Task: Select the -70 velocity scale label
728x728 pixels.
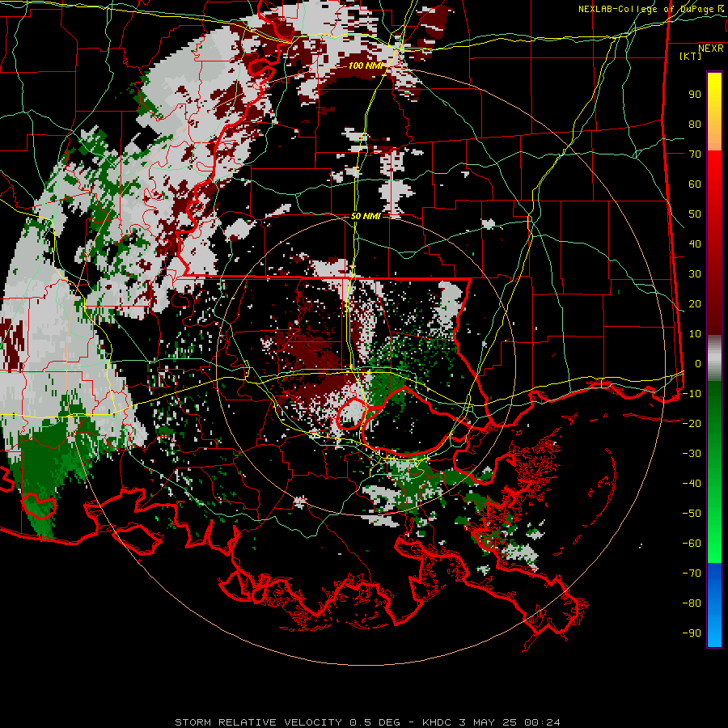Action: 692,574
